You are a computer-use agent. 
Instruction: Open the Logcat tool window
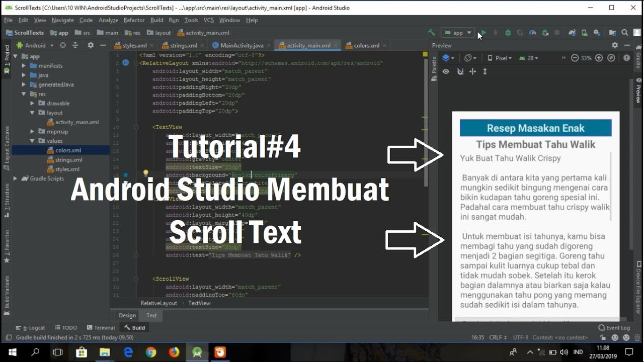[x=31, y=328]
